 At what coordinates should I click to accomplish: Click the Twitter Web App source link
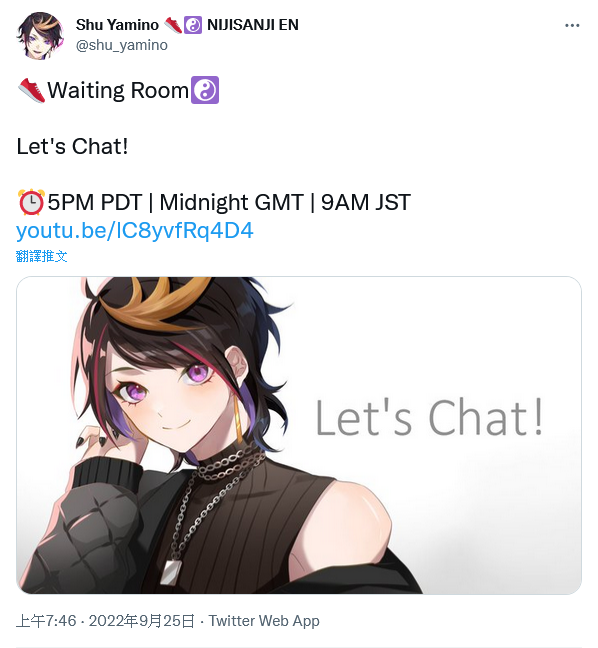click(x=264, y=621)
